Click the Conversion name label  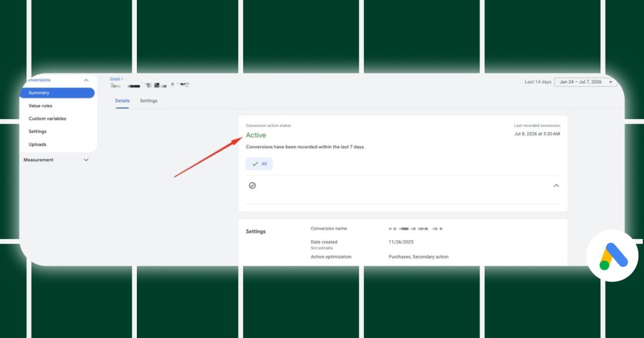pos(328,229)
